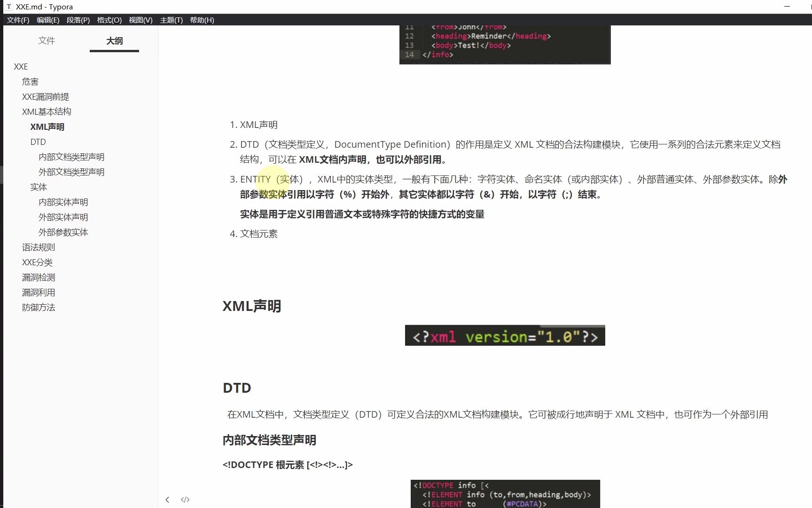Viewport: 812px width, 508px height.
Task: Open the 文件(F) menu
Action: pyautogui.click(x=18, y=20)
